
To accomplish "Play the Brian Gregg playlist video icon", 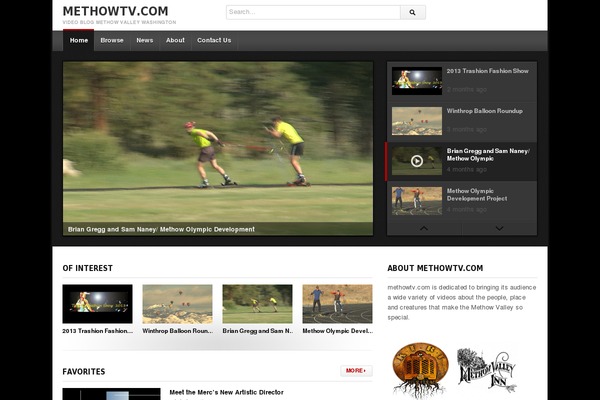I will click(x=417, y=161).
